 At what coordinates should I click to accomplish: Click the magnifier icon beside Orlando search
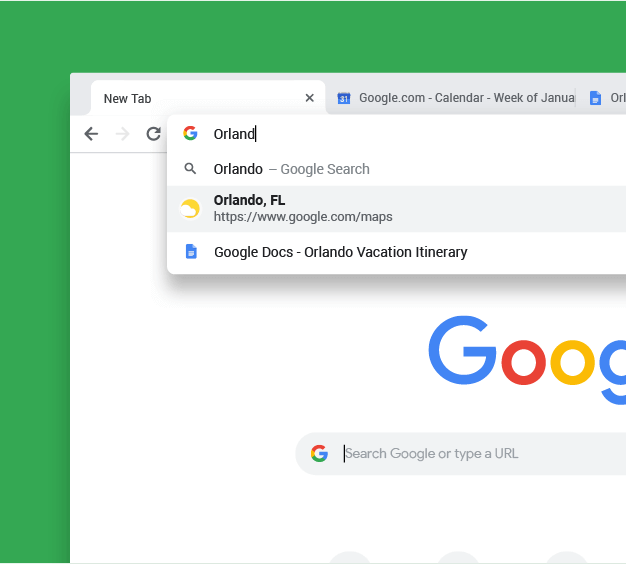(190, 168)
